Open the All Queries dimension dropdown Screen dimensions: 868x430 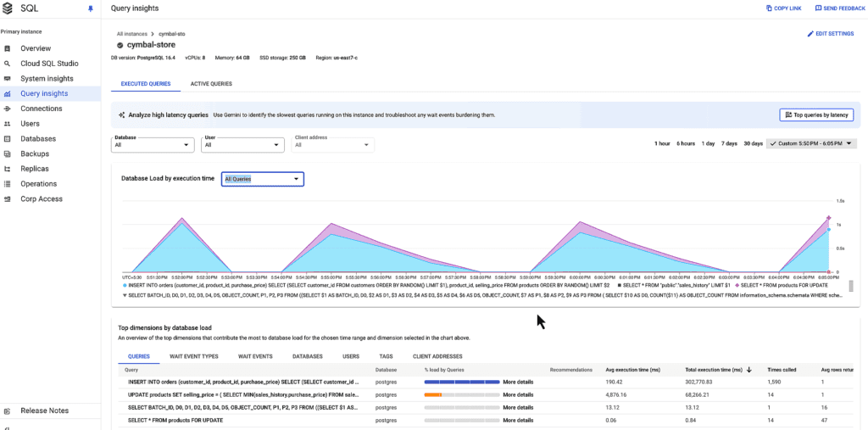point(263,179)
